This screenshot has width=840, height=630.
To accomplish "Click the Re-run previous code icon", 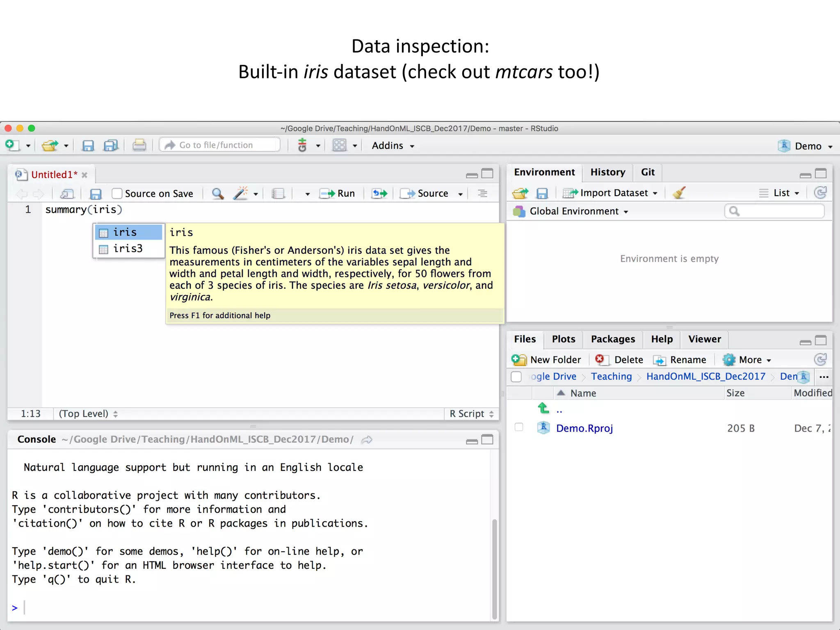I will coord(379,193).
